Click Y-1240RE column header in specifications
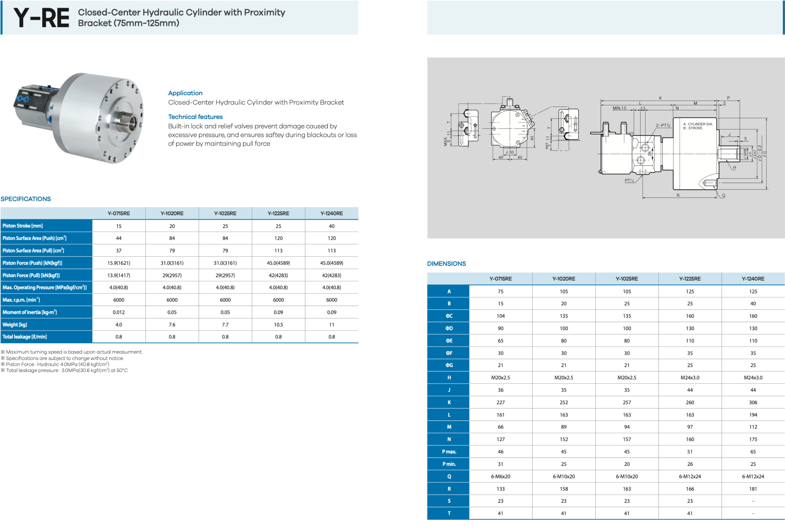Screen dimensions: 785x532 coord(331,214)
